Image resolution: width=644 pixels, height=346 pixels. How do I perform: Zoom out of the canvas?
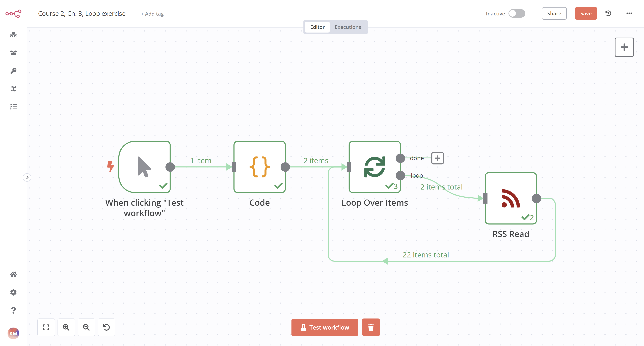(86, 327)
